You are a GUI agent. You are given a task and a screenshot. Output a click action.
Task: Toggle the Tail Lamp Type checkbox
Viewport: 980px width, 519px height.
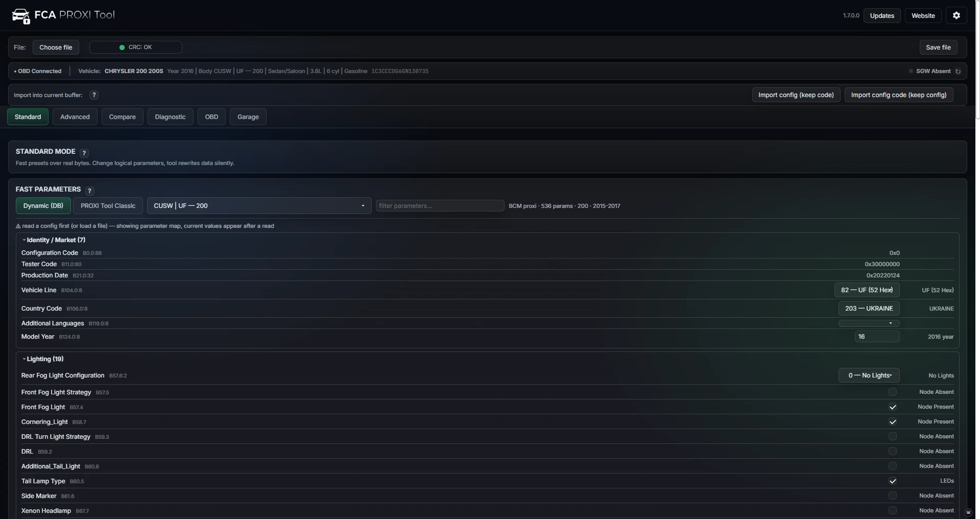[892, 481]
